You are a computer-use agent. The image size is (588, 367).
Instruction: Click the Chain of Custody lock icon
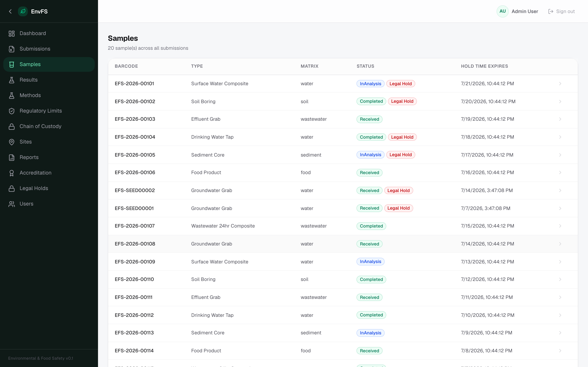pos(11,126)
